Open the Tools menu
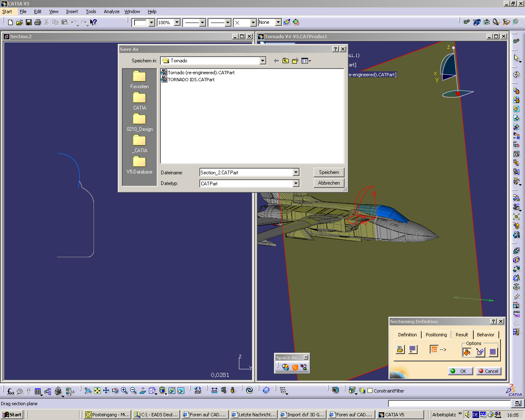 pyautogui.click(x=91, y=11)
